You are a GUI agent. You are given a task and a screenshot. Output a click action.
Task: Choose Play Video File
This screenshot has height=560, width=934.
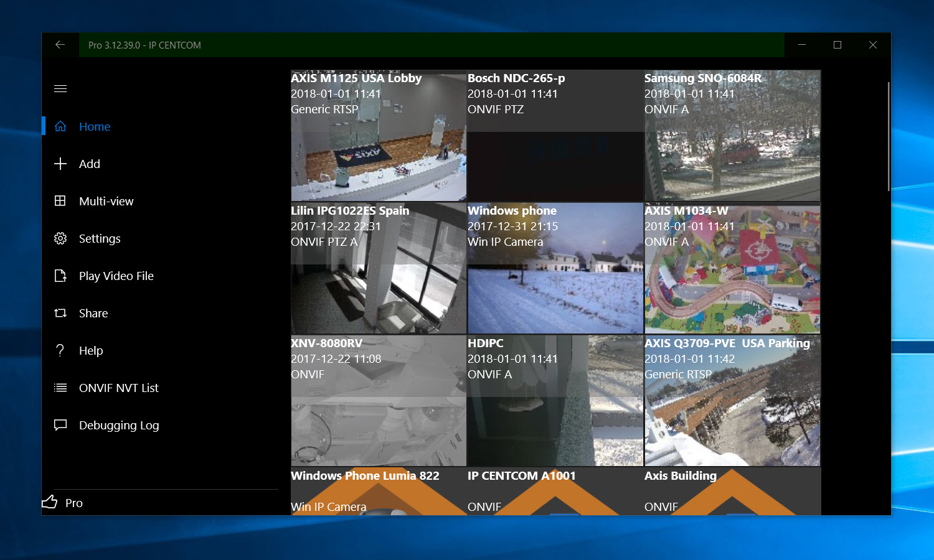click(x=116, y=276)
